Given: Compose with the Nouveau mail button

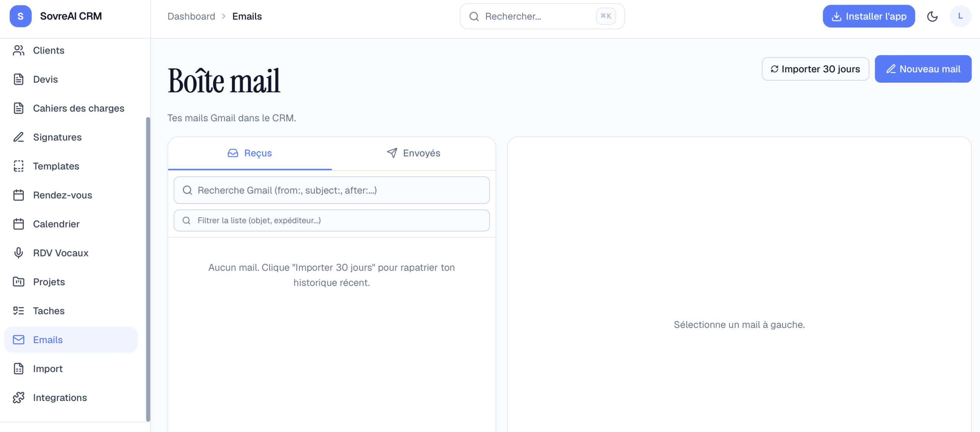Looking at the screenshot, I should [923, 69].
